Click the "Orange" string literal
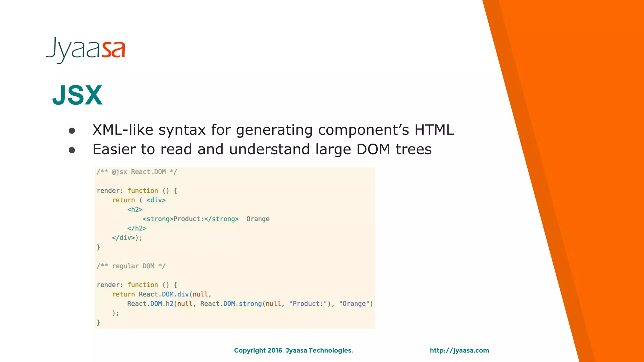 (354, 304)
